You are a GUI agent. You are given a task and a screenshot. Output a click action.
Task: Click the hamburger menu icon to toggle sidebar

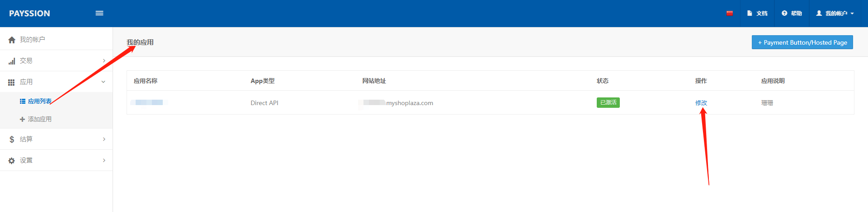[x=99, y=13]
